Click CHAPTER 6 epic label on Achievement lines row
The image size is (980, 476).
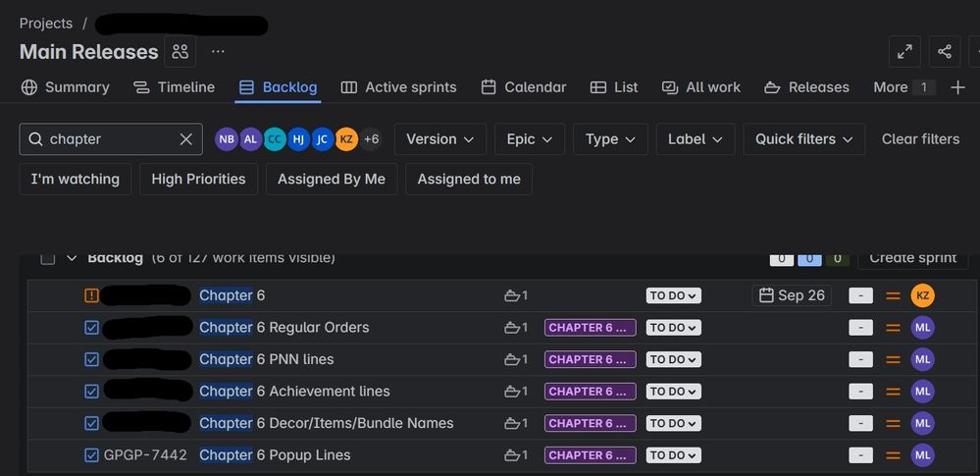pos(590,391)
